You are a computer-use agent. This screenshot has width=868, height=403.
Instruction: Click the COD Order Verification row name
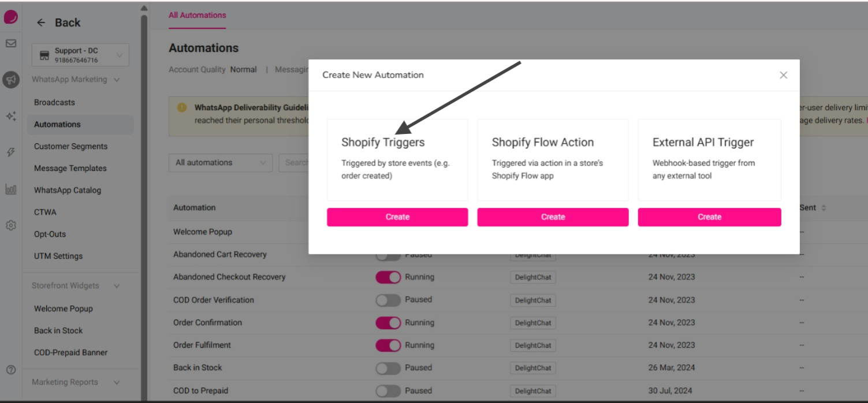[214, 300]
